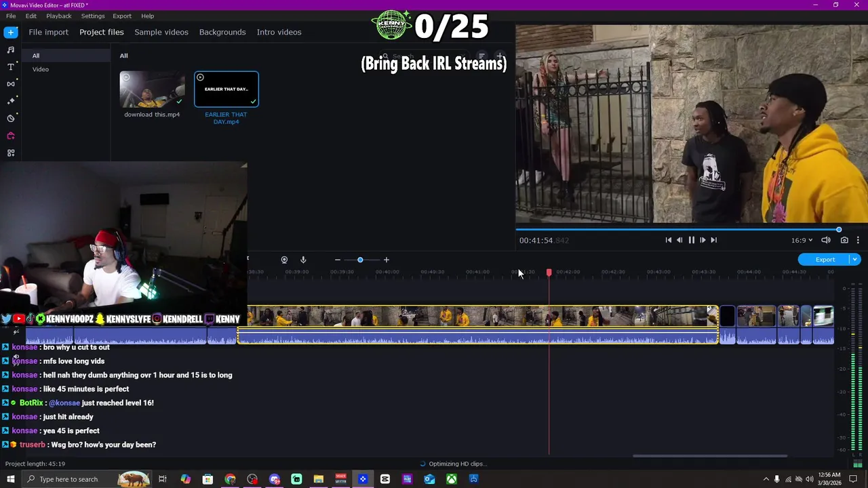The height and width of the screenshot is (488, 868).
Task: Open the Settings menu
Action: point(93,16)
